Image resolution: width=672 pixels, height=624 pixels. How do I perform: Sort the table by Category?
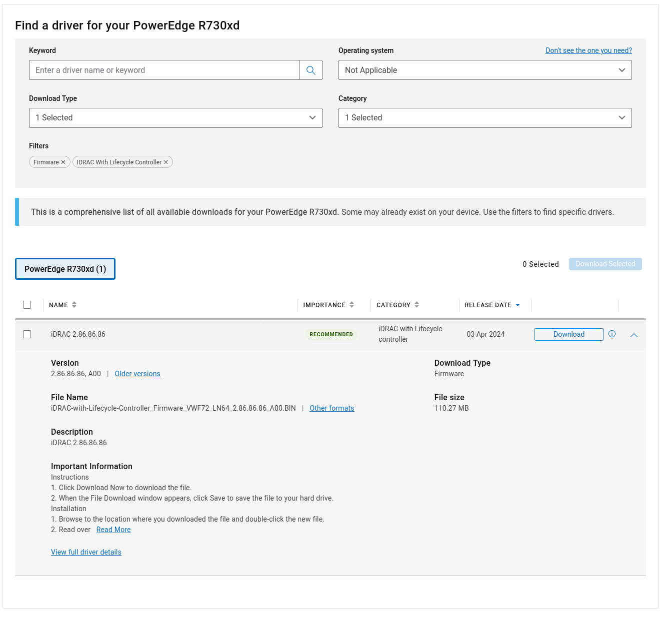397,305
